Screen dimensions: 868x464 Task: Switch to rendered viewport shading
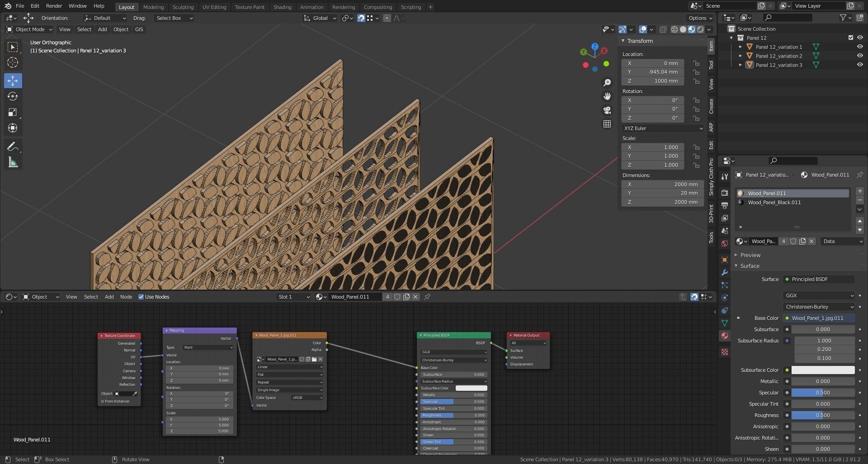tap(700, 29)
